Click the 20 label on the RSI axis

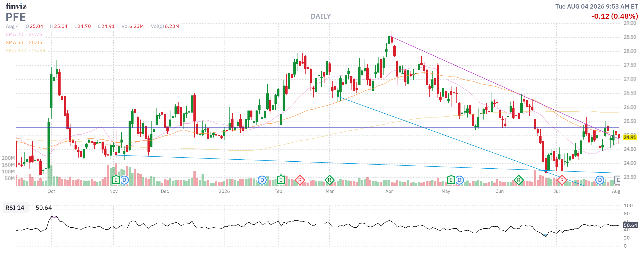tap(626, 238)
